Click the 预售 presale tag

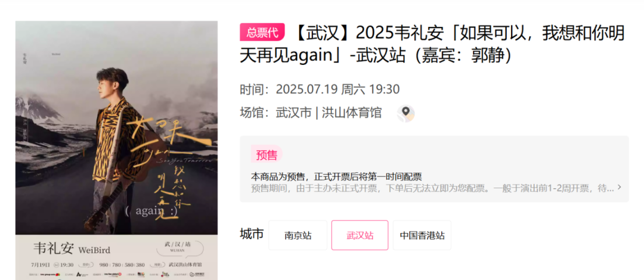click(267, 155)
